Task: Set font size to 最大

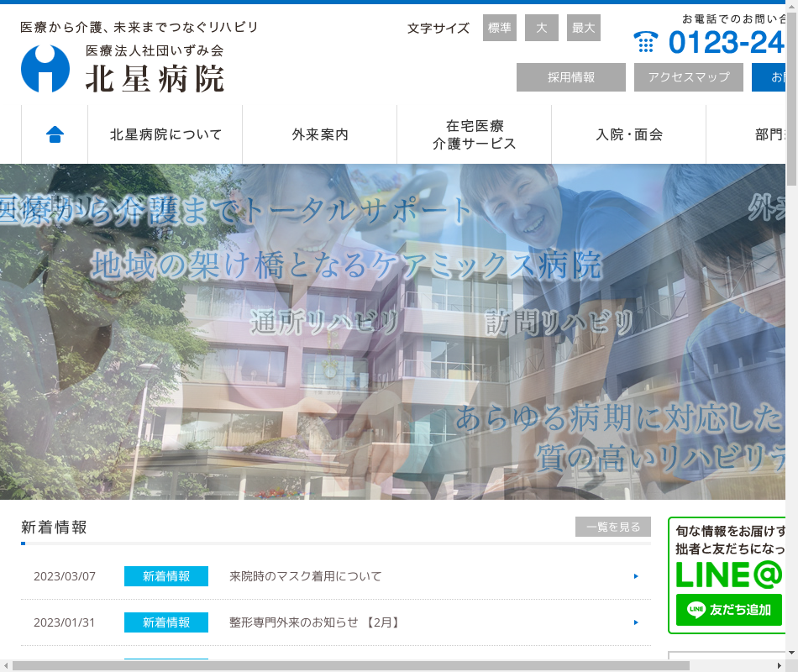Action: (584, 28)
